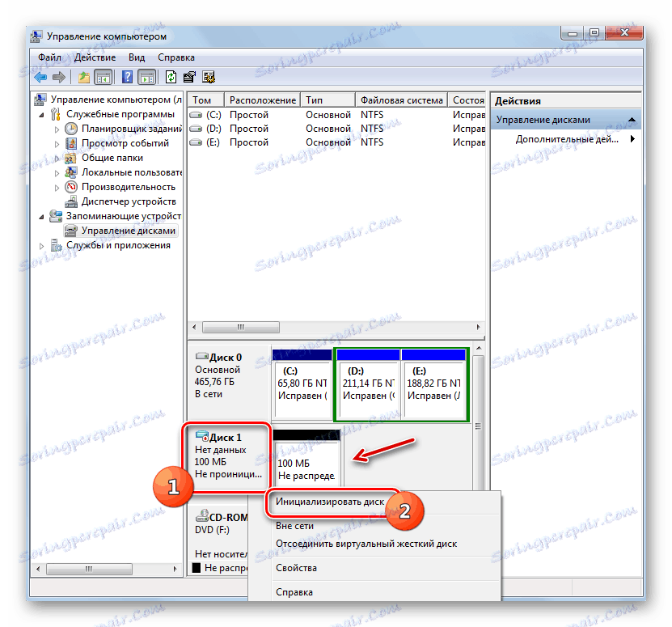Click the drive icon for volume (E:)
Screen dimensions: 672x627
[196, 142]
